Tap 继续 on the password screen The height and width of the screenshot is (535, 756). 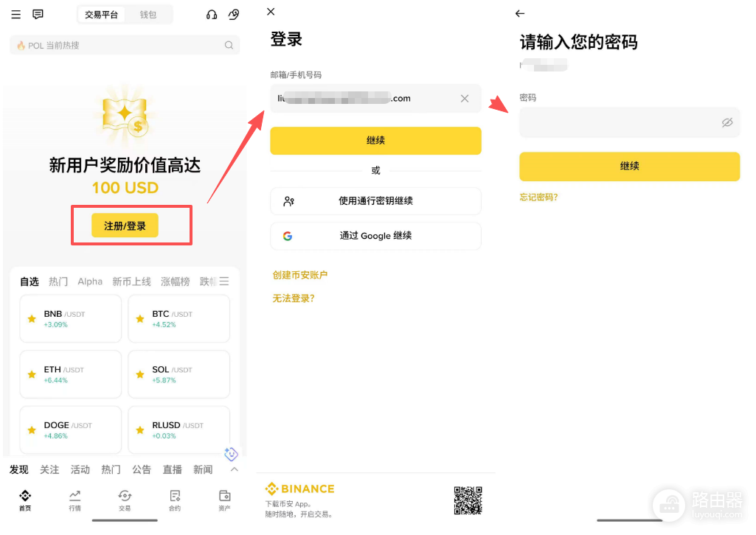(629, 167)
